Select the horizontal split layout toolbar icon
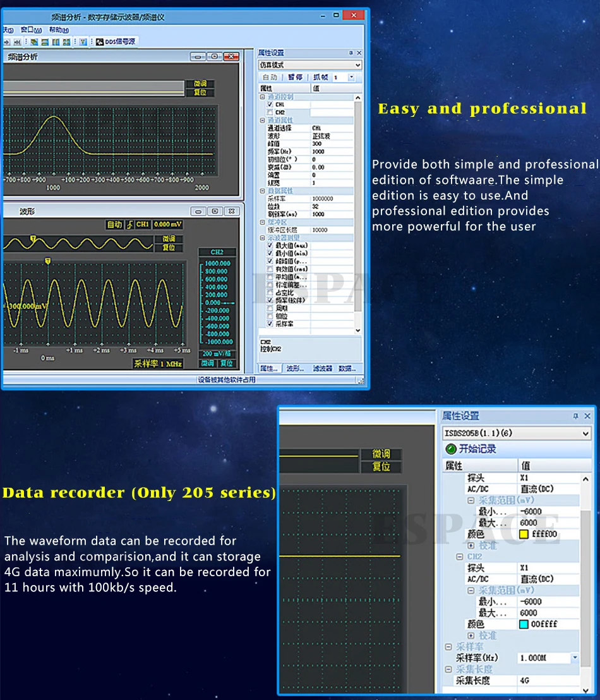Image resolution: width=600 pixels, height=700 pixels. [45, 42]
